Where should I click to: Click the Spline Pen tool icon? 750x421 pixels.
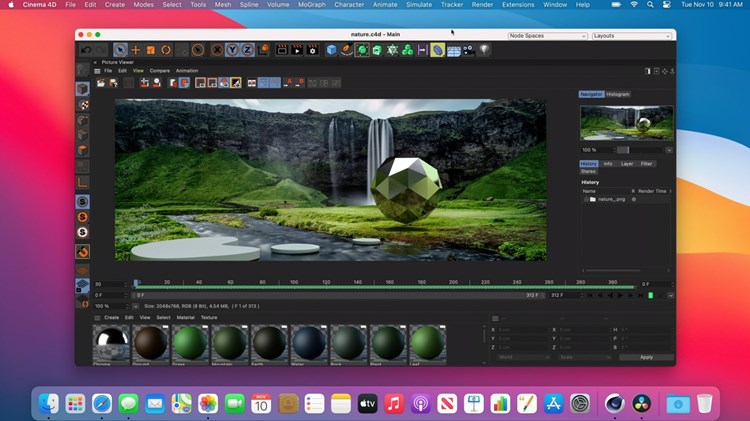pyautogui.click(x=347, y=50)
